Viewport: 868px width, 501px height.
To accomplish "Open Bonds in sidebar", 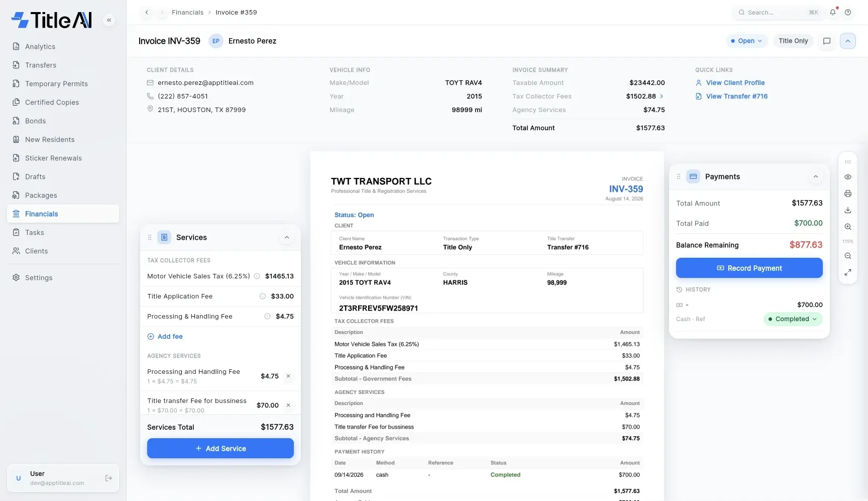I will [63, 121].
